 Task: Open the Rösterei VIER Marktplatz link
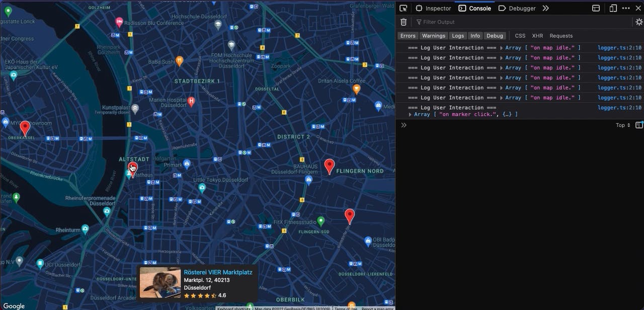[218, 272]
